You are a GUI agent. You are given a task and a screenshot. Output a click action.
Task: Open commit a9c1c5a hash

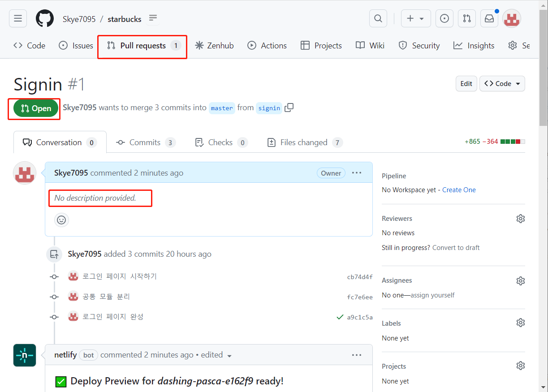360,317
